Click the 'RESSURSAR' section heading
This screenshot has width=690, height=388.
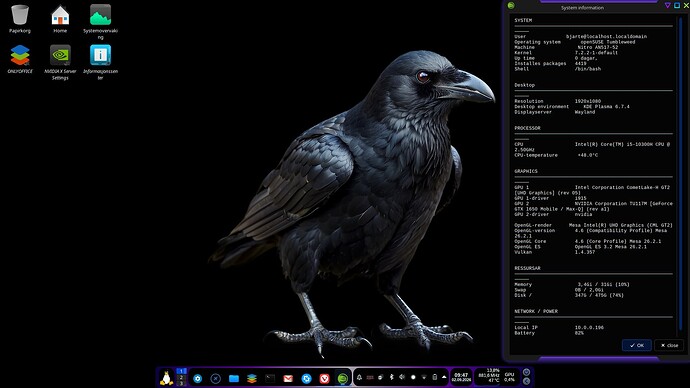click(x=527, y=268)
